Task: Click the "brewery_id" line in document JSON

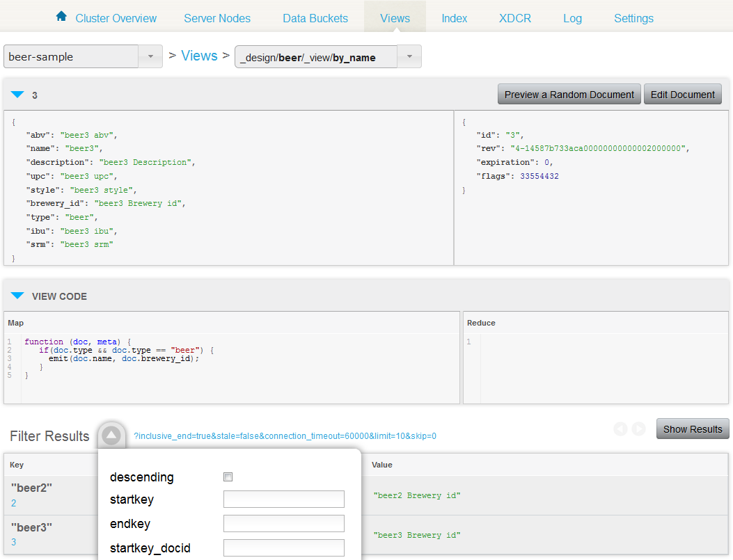Action: click(106, 203)
